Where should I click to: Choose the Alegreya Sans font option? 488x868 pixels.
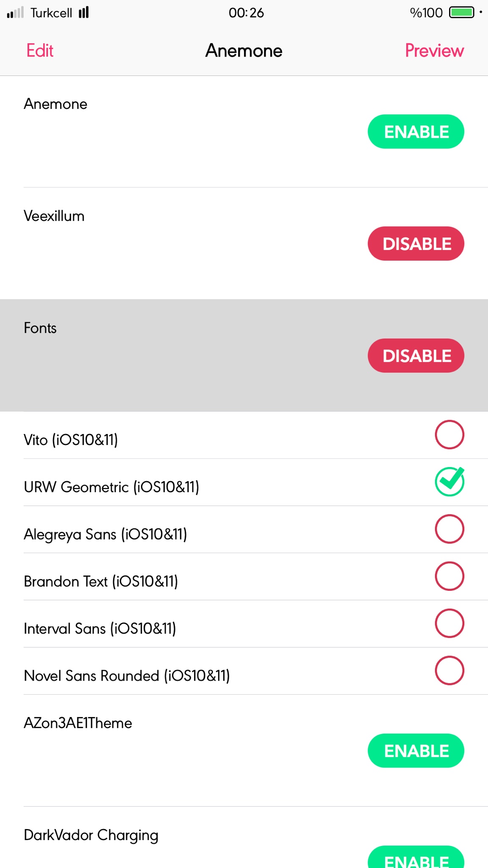(x=449, y=529)
